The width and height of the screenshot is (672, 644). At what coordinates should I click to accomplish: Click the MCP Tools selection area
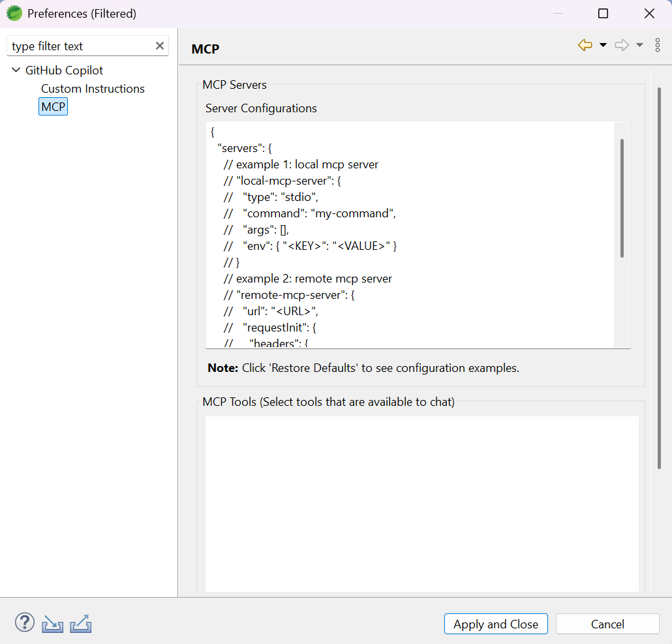[421, 502]
